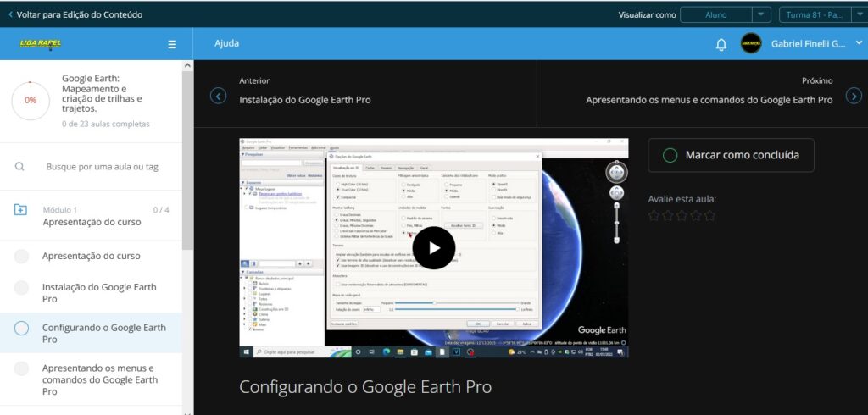This screenshot has width=868, height=415.
Task: Open the Ajuda menu item
Action: 226,43
